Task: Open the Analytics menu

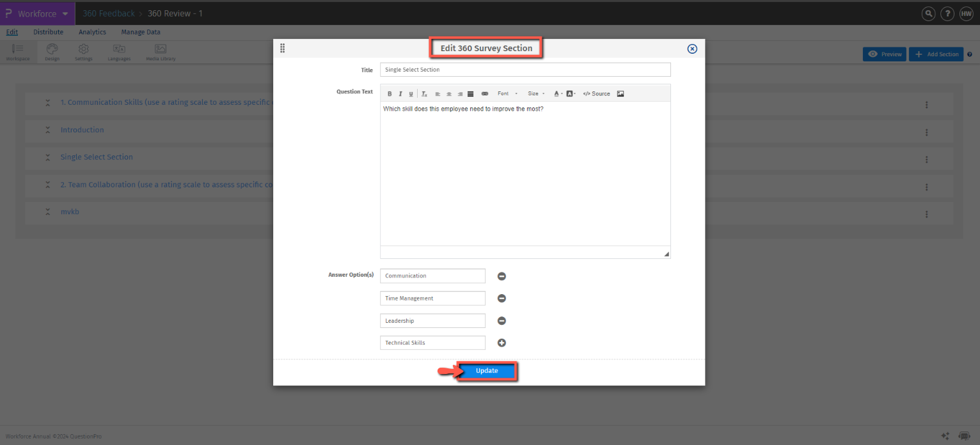Action: click(92, 32)
